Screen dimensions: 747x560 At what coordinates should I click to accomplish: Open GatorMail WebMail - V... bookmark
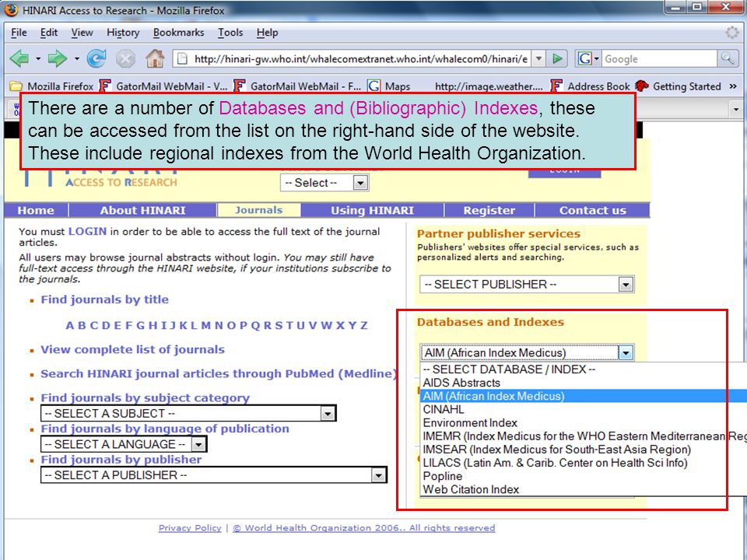pos(163,86)
